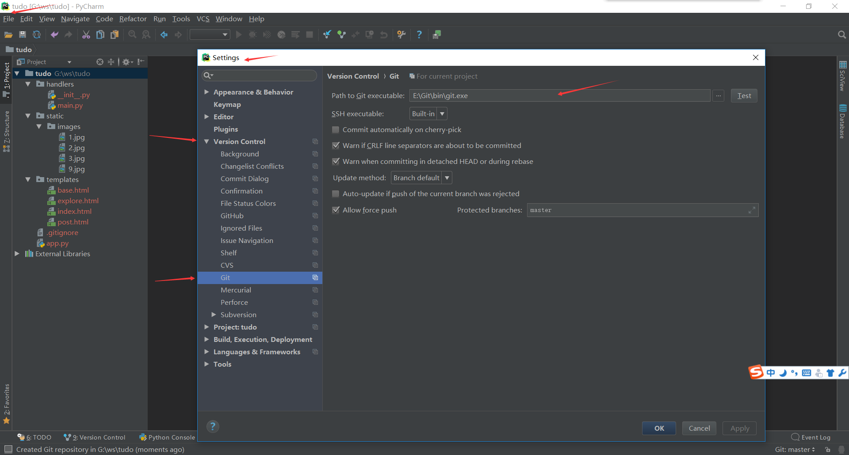Collapse the templates folder
The width and height of the screenshot is (849, 455).
coord(28,180)
